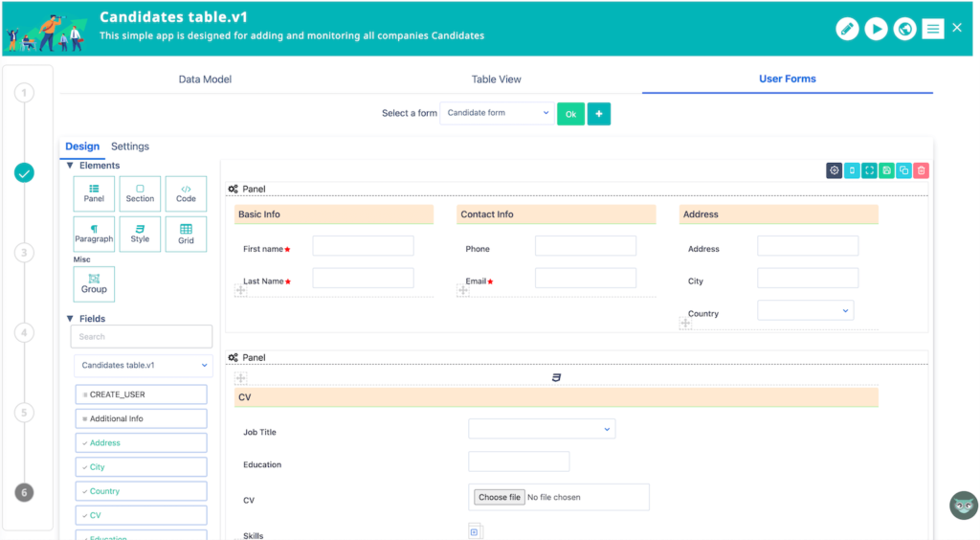The image size is (980, 540).
Task: Click the First name input field
Action: pos(363,246)
